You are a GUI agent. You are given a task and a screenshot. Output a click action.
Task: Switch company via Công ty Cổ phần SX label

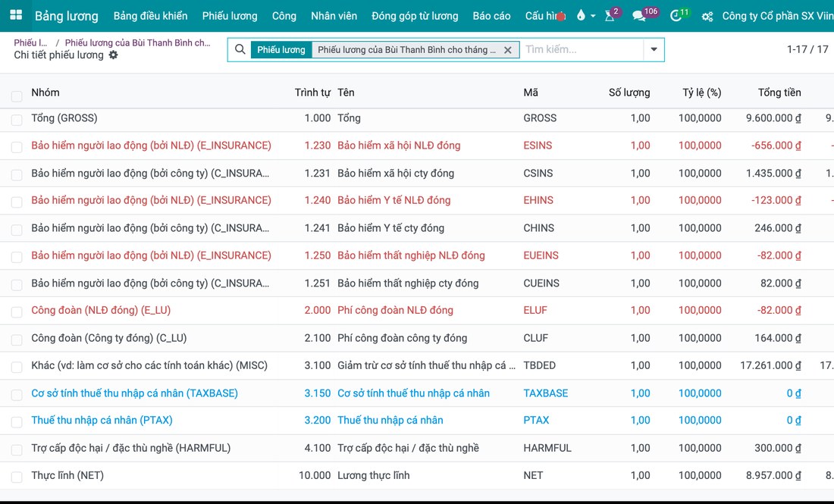point(778,16)
